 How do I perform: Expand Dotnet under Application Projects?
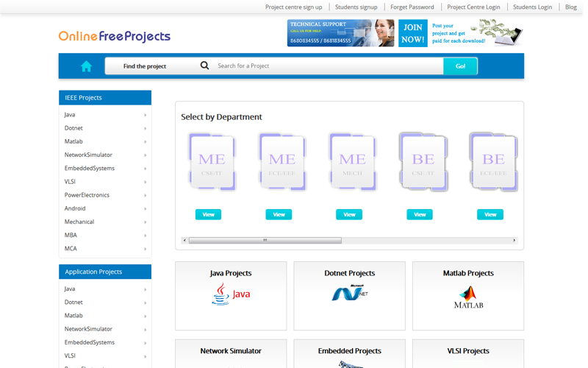click(x=104, y=302)
